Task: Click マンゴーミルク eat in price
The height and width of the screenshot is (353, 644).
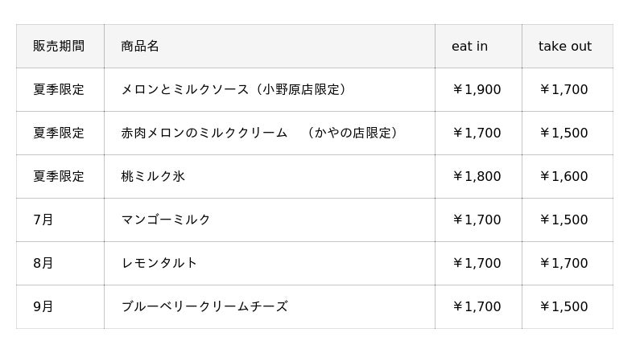Action: click(x=477, y=220)
